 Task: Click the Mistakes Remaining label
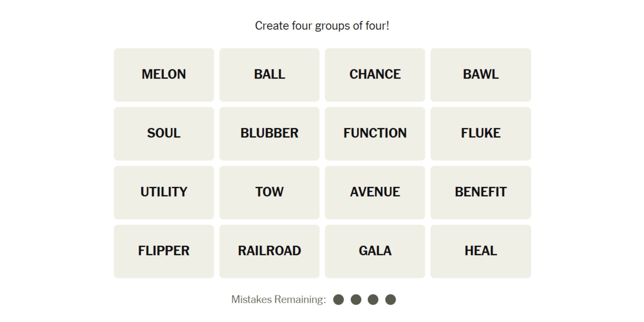pos(278,299)
